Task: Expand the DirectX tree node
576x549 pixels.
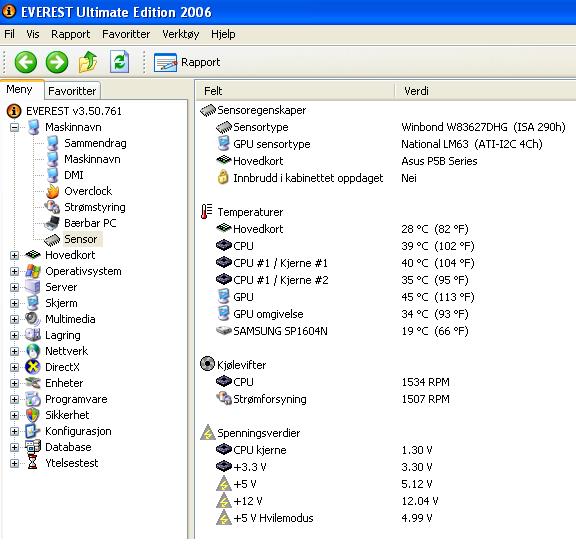Action: (x=14, y=367)
